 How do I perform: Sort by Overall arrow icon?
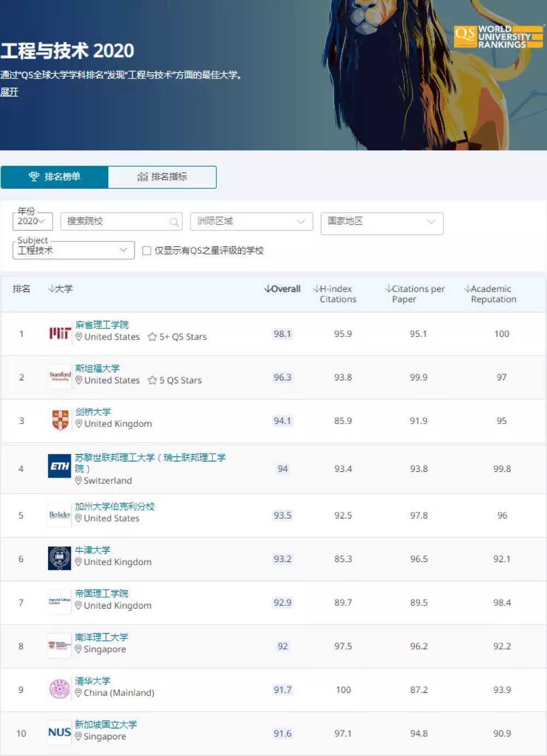click(x=267, y=288)
